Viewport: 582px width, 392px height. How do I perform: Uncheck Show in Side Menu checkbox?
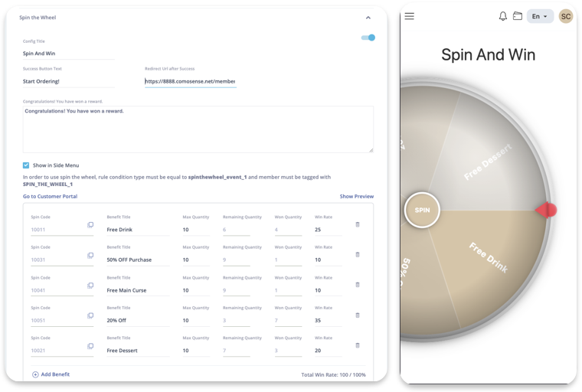pyautogui.click(x=26, y=165)
